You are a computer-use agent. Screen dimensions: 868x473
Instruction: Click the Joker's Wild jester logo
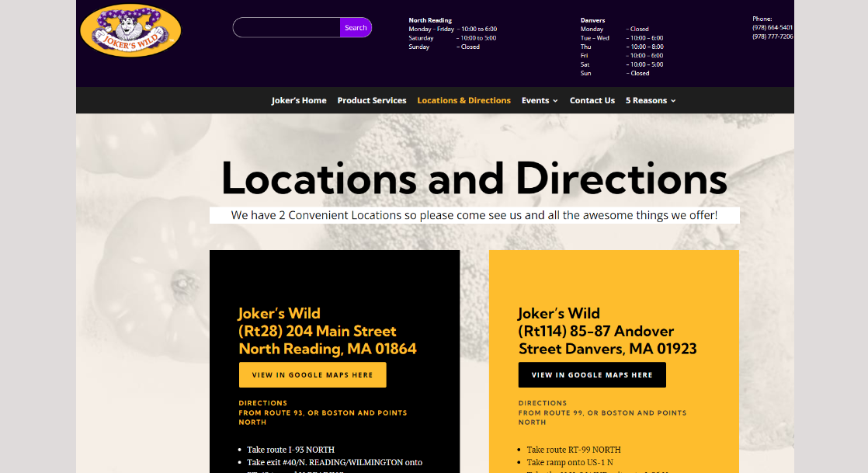(130, 31)
